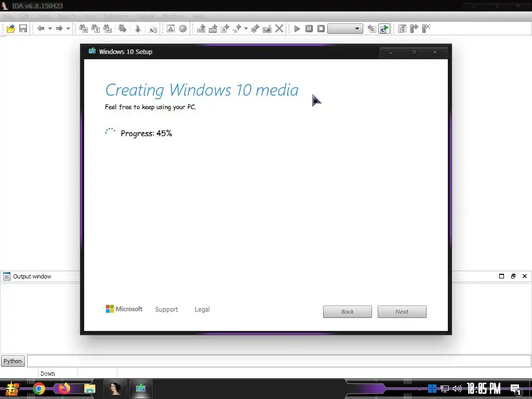Launch Firefox from taskbar

click(x=64, y=389)
